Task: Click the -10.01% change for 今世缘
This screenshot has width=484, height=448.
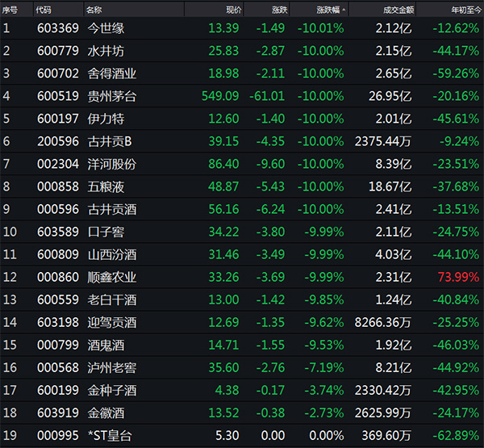Action: pyautogui.click(x=321, y=28)
